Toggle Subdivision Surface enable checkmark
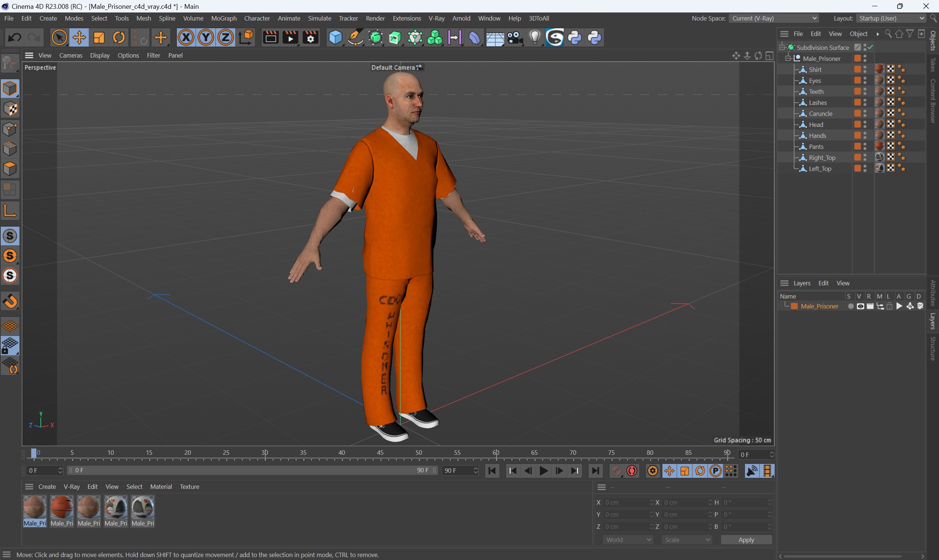 (870, 47)
